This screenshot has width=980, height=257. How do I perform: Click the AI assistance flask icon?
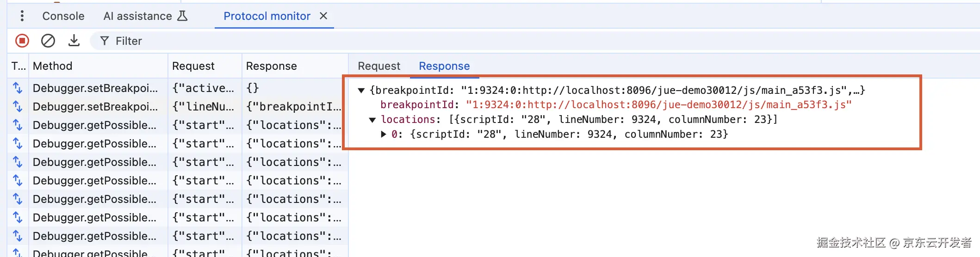click(x=183, y=16)
